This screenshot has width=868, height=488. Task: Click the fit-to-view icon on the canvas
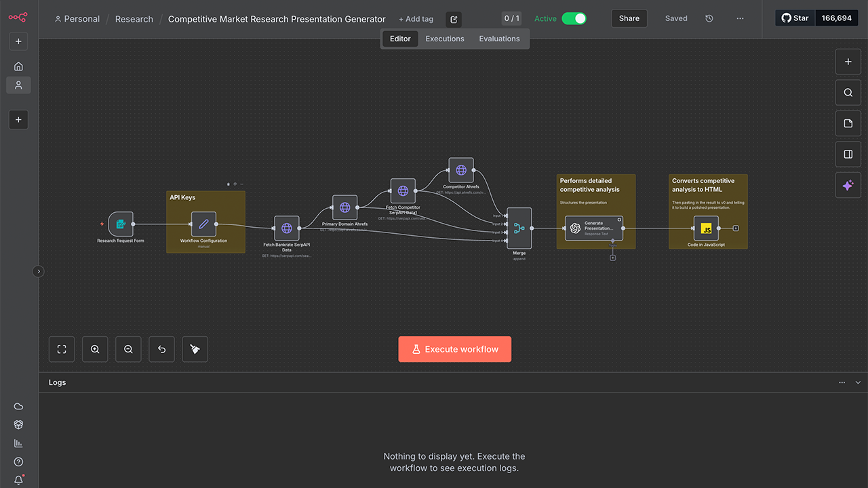(62, 348)
